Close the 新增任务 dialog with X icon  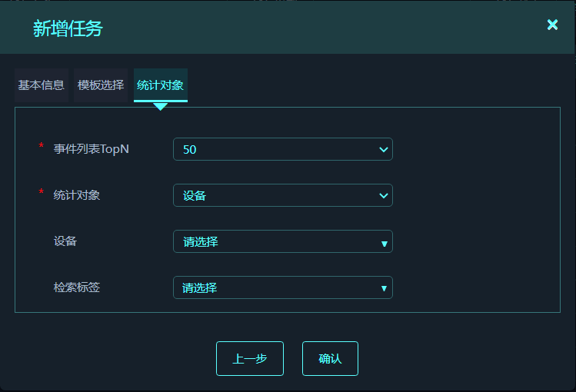click(552, 25)
